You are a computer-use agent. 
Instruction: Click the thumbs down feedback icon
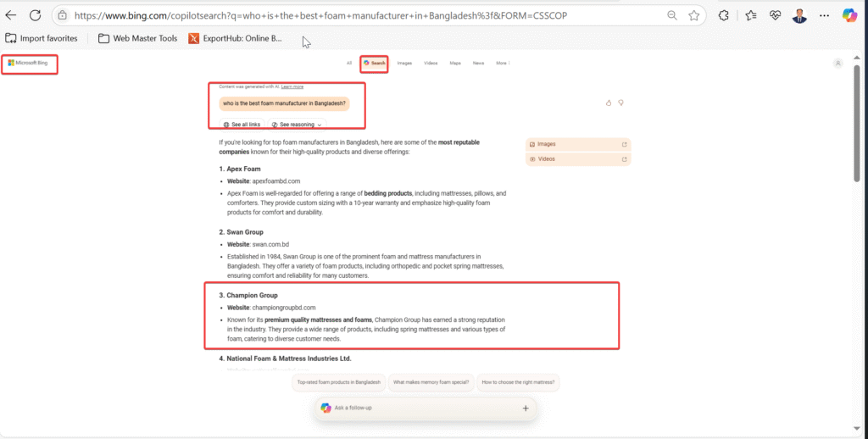click(x=621, y=103)
